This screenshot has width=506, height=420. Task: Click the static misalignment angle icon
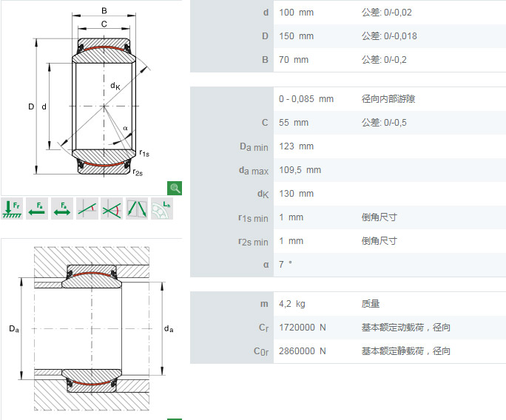(87, 209)
